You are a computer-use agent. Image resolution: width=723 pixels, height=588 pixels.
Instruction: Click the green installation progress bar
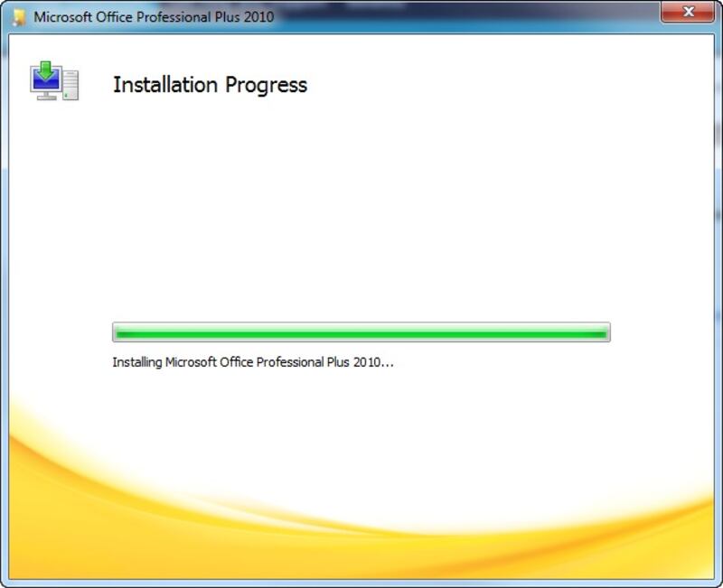click(x=361, y=332)
